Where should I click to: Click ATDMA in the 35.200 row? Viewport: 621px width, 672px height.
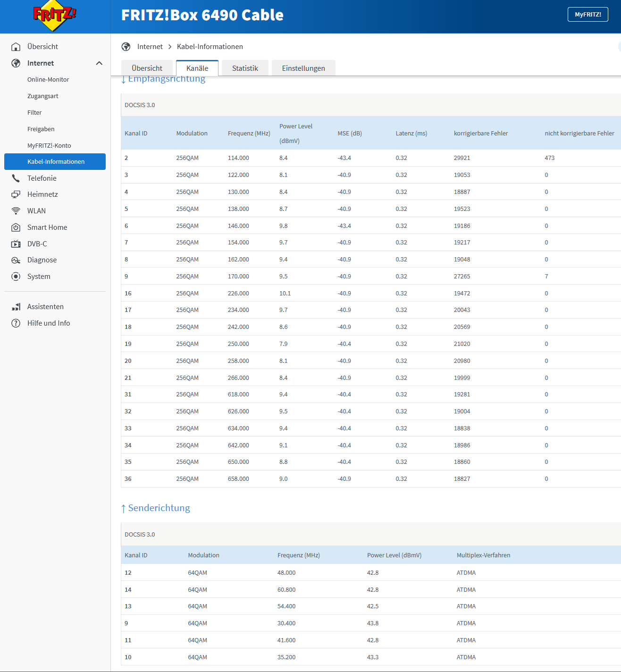(466, 657)
